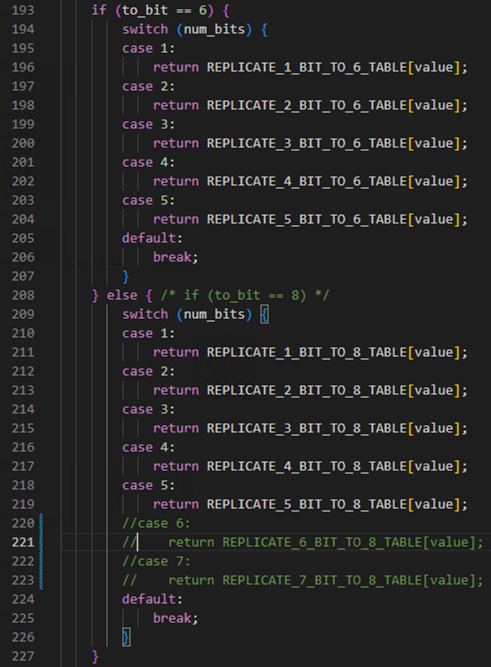
Task: Place cursor on to_bit in line 193
Action: [145, 10]
